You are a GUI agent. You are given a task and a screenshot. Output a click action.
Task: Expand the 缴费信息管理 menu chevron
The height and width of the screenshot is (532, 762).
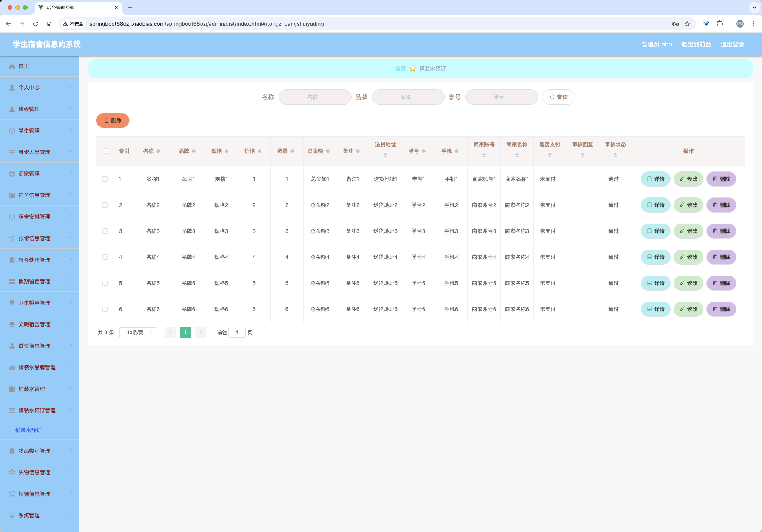(70, 345)
